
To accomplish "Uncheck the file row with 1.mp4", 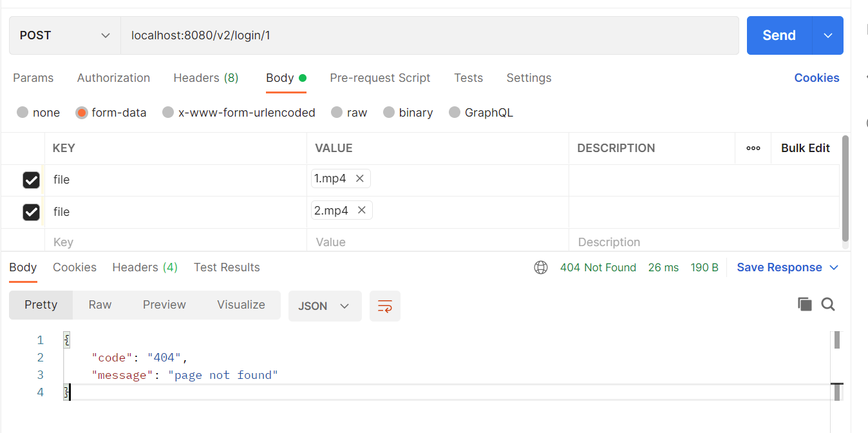I will (31, 180).
